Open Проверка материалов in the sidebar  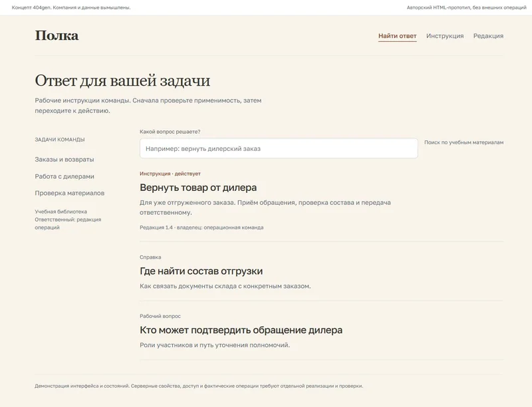click(70, 193)
